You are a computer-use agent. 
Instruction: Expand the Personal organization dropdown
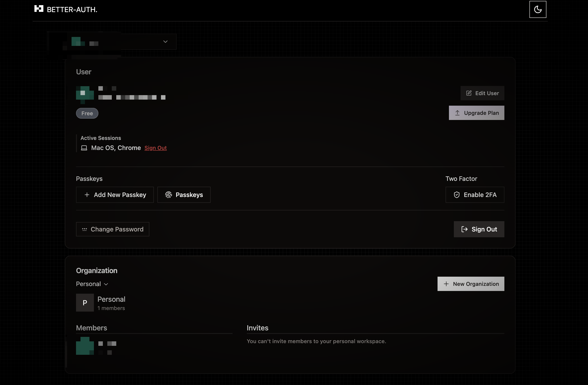tap(92, 284)
